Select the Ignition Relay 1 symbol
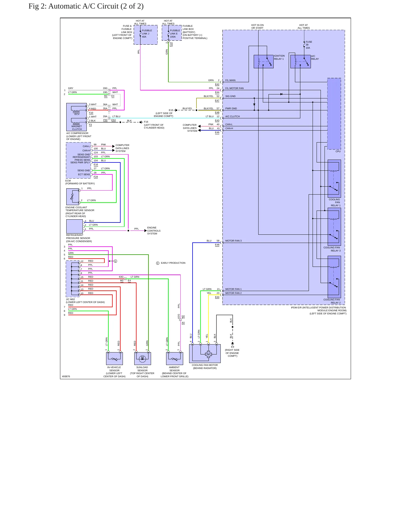This screenshot has height=532, width=411. click(263, 61)
